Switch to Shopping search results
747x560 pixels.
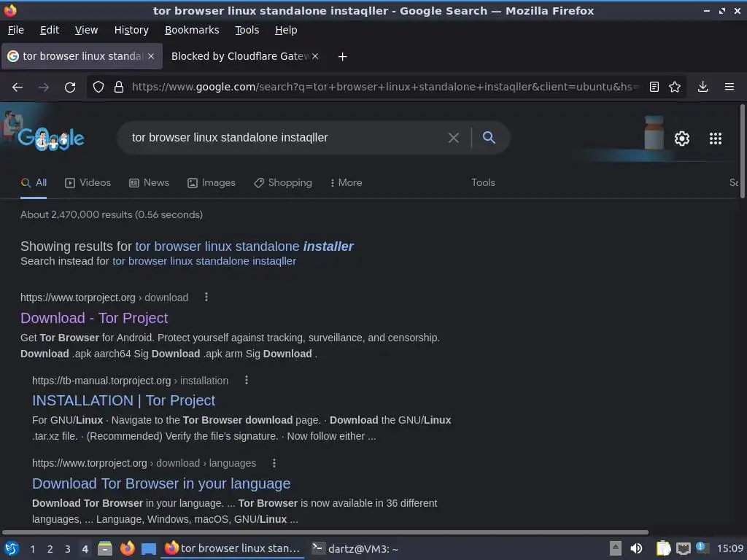coord(283,183)
